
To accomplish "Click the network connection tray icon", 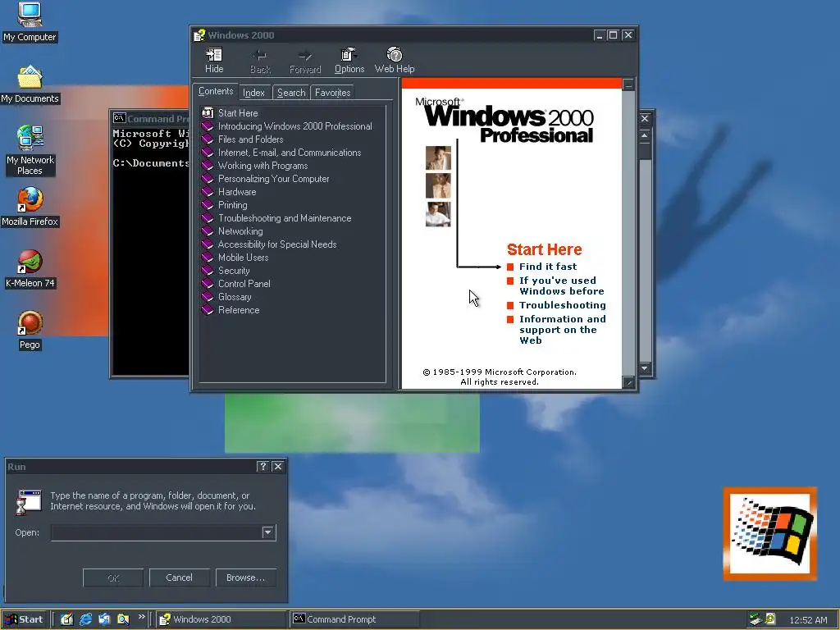I will (756, 619).
